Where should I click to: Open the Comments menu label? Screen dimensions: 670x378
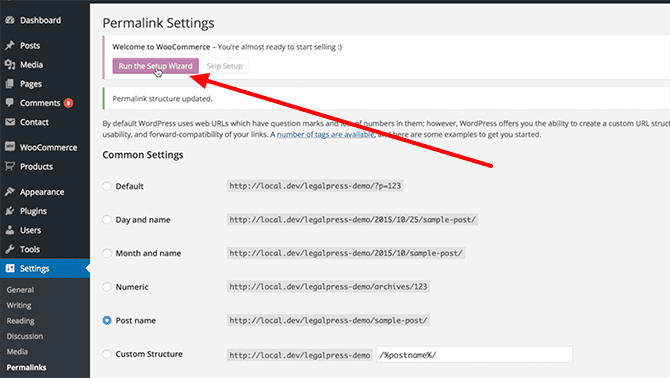tap(40, 103)
